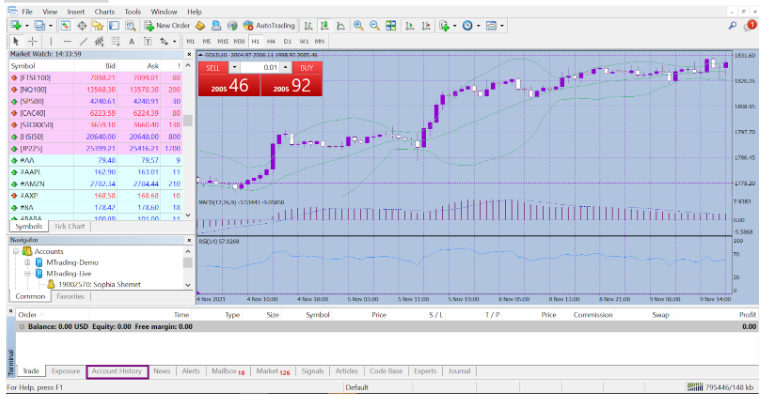
Task: Select the trendline tool
Action: (x=83, y=42)
